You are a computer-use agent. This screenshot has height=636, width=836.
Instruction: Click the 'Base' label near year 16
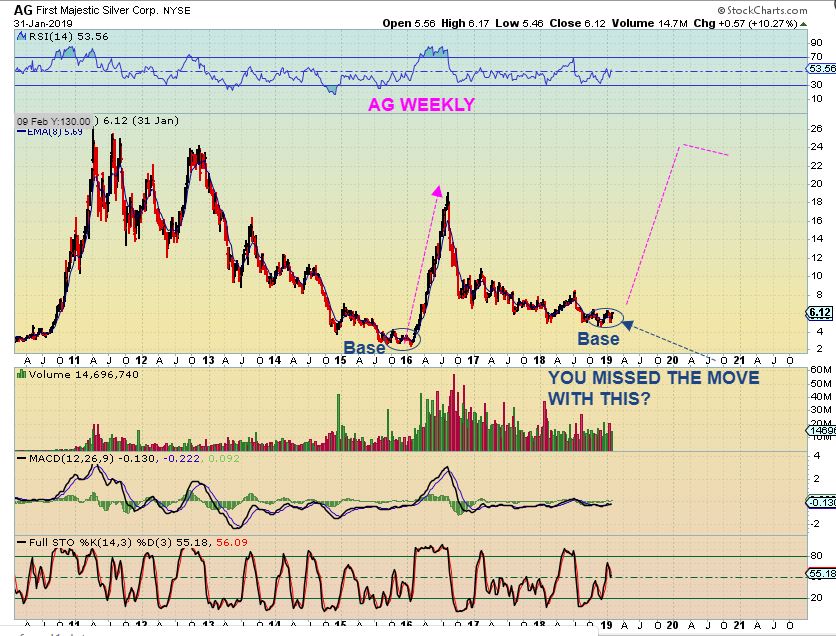[x=364, y=348]
